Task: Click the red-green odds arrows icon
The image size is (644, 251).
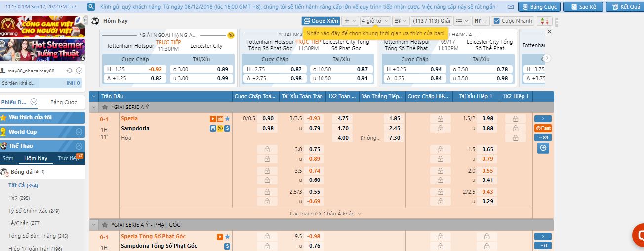Action: pyautogui.click(x=544, y=21)
